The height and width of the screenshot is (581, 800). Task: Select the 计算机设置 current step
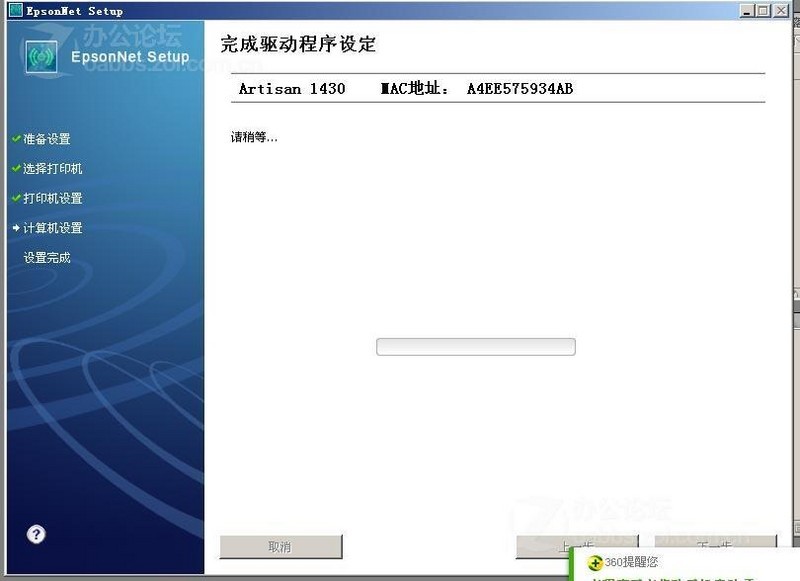click(53, 228)
